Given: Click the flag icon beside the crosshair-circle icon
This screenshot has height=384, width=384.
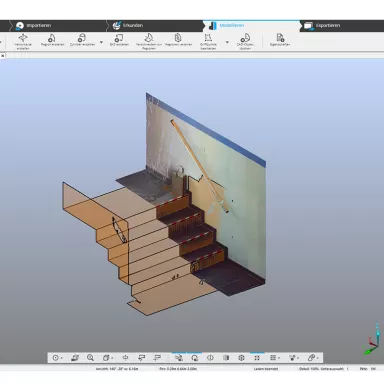Looking at the screenshot, I should click(142, 358).
